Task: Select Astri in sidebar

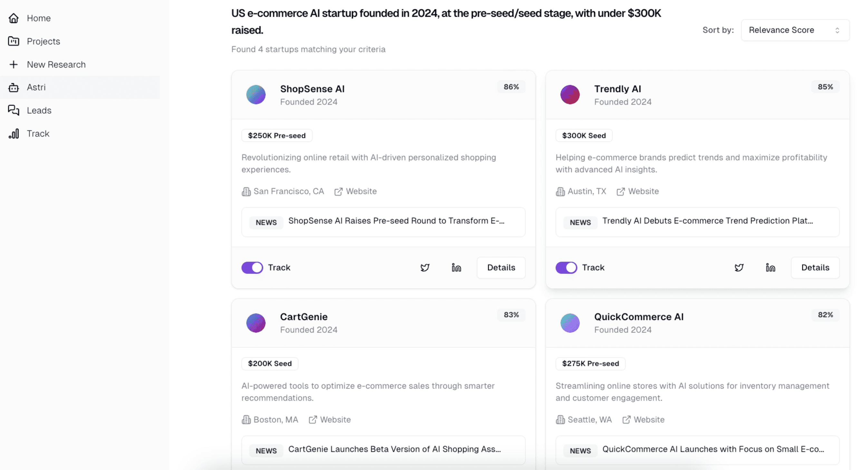Action: [80, 88]
